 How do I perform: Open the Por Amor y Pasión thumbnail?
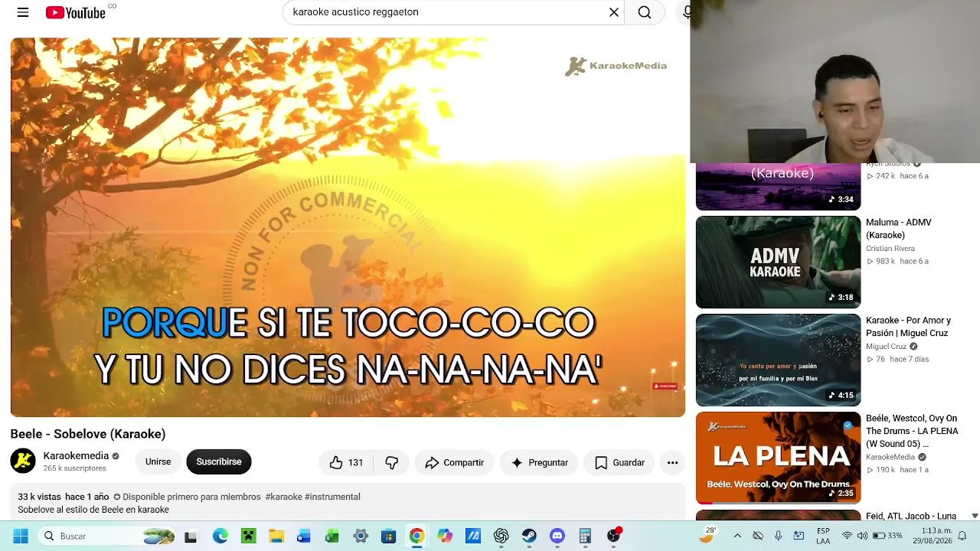[778, 360]
